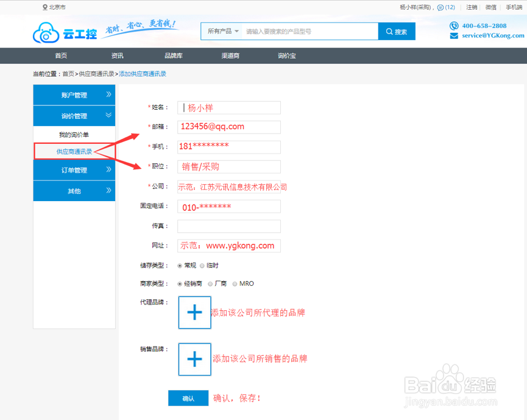Open the 所有产品 category dropdown
Screen dimensions: 527x420
pyautogui.click(x=221, y=31)
